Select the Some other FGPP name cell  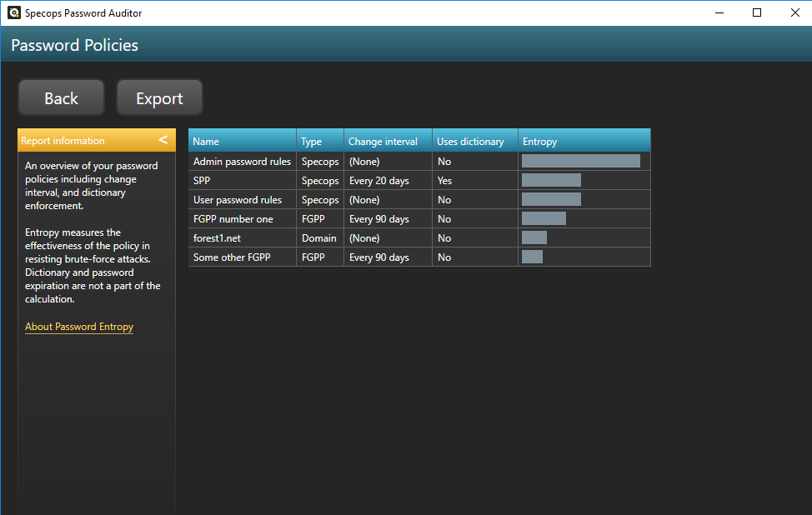(243, 257)
